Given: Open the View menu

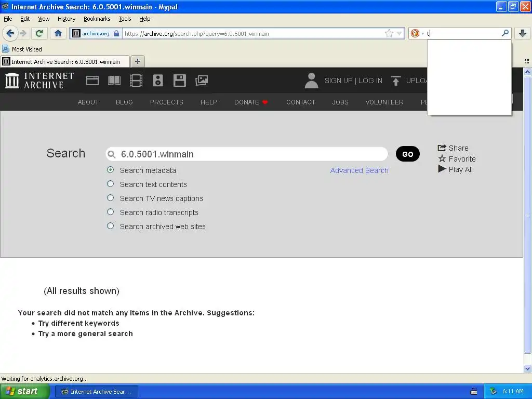Looking at the screenshot, I should click(44, 19).
